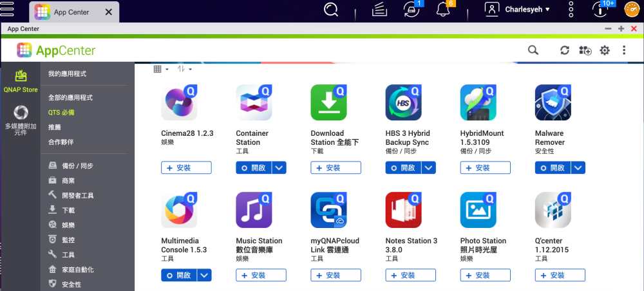
Task: Select 我的應用程式 in sidebar
Action: tap(67, 74)
